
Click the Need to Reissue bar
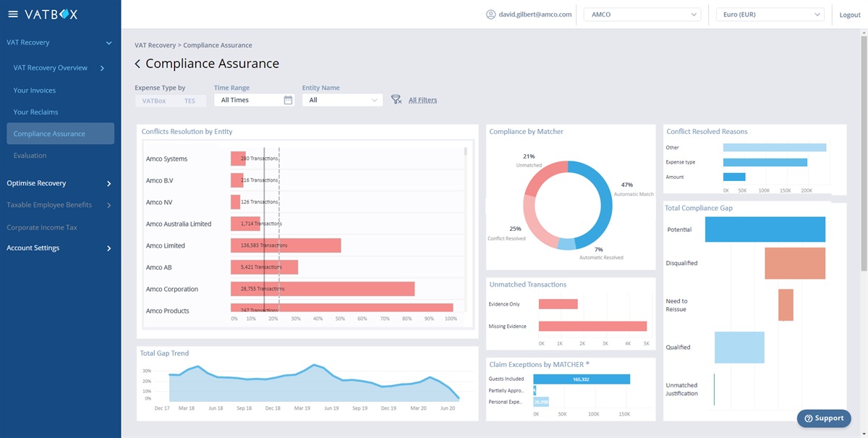(x=786, y=305)
